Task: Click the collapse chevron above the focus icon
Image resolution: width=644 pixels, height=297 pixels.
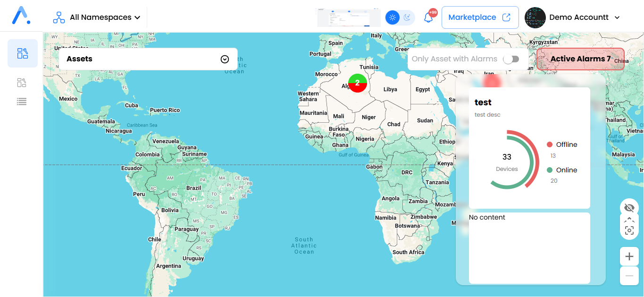Action: pyautogui.click(x=629, y=220)
